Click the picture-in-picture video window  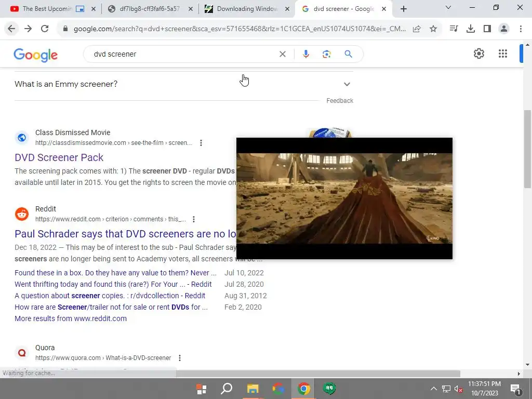[344, 198]
